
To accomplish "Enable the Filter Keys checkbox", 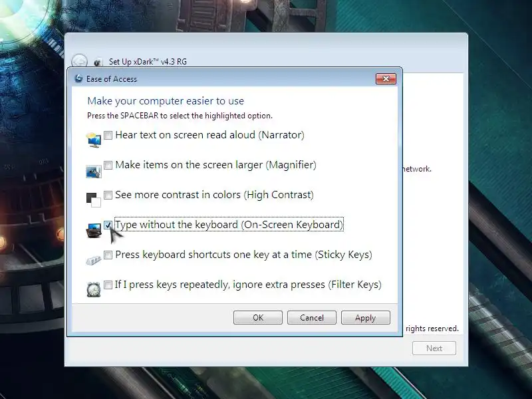I will pos(108,285).
